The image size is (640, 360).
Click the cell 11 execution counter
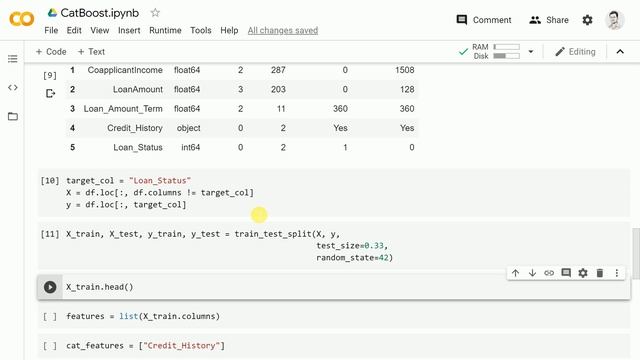coord(50,234)
